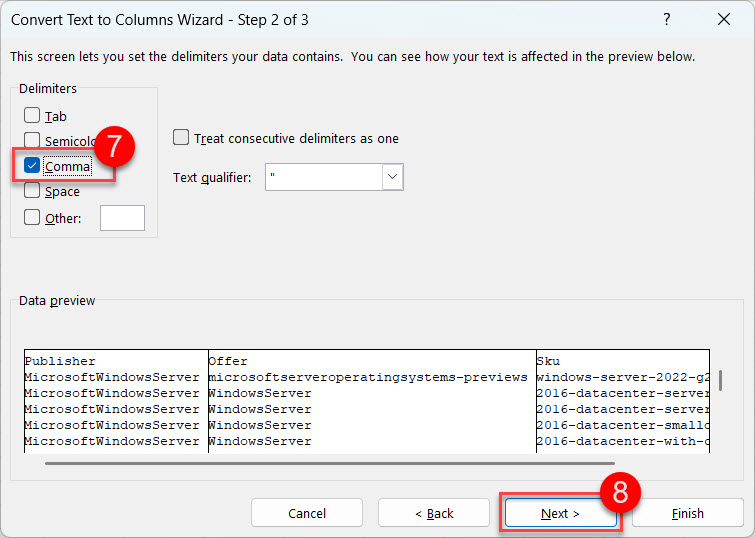Click the custom Other delimiter text box
The image size is (755, 538).
pos(122,218)
